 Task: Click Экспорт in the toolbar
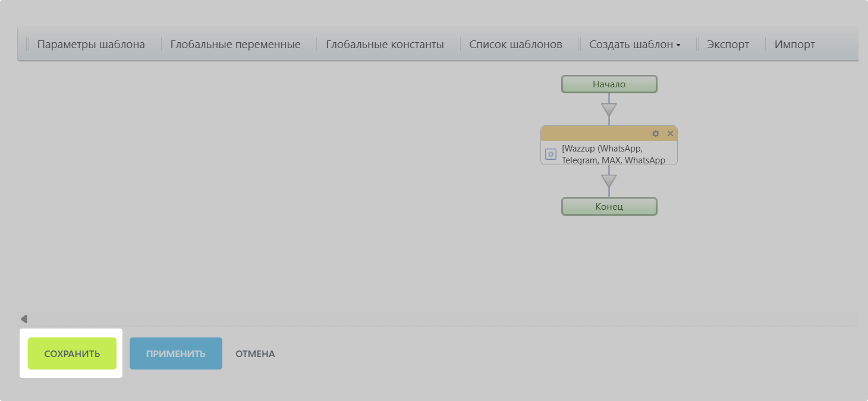click(x=728, y=45)
